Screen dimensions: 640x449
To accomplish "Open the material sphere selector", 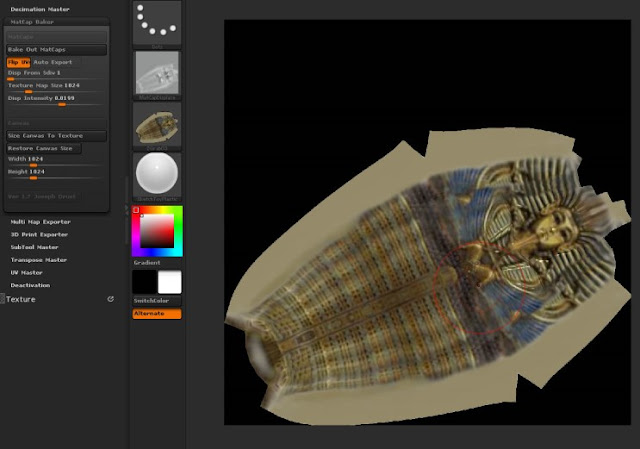I will click(x=157, y=175).
